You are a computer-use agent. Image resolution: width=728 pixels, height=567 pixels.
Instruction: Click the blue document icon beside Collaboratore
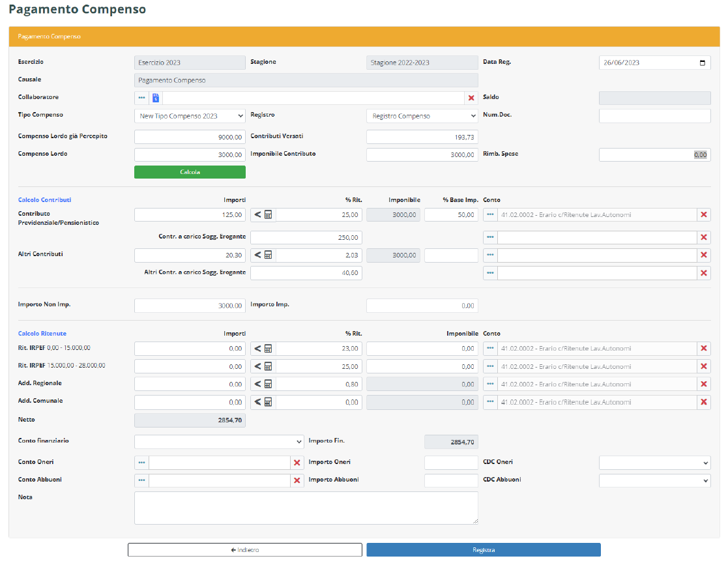click(x=156, y=98)
